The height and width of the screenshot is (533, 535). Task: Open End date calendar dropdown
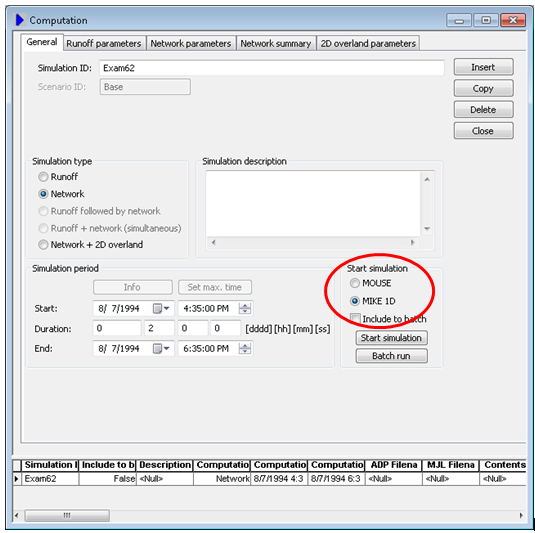click(x=161, y=348)
